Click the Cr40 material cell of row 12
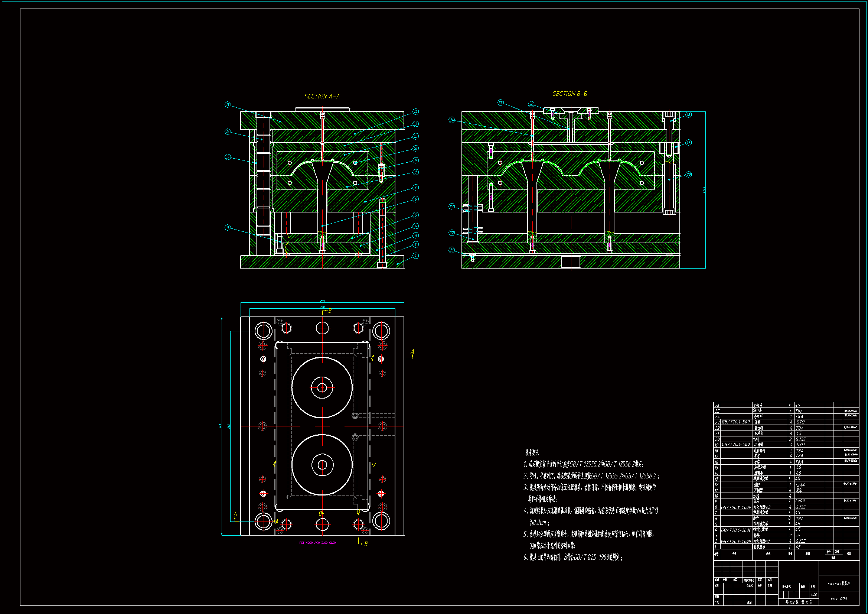 coord(800,485)
